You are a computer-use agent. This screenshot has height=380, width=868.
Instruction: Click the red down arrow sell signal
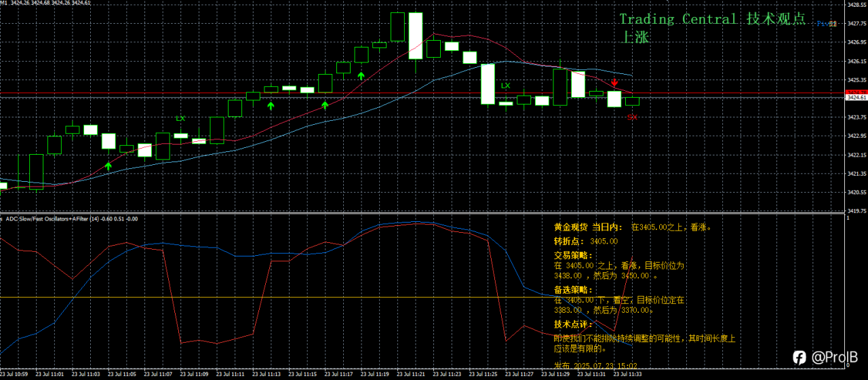tap(614, 82)
